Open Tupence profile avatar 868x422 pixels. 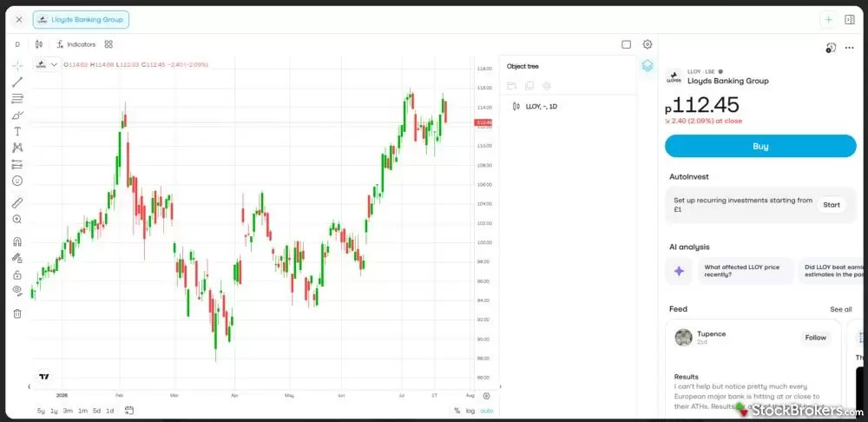684,337
